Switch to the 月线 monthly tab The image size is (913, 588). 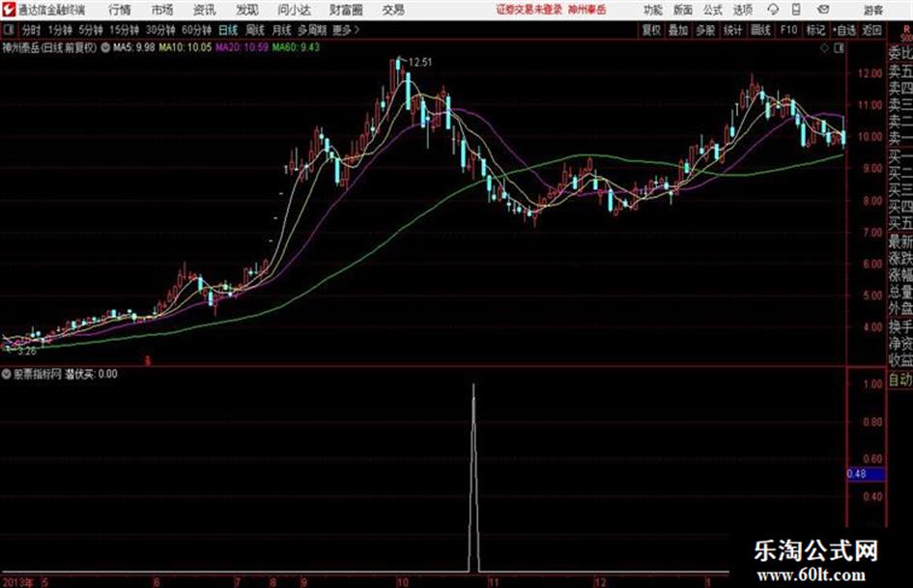281,30
